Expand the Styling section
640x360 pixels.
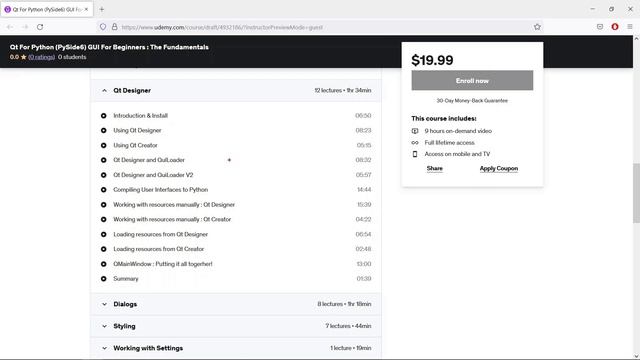point(236,326)
